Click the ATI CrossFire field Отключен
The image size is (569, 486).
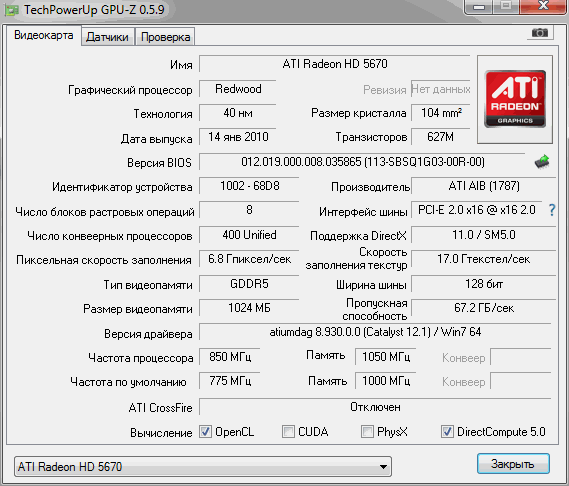375,407
